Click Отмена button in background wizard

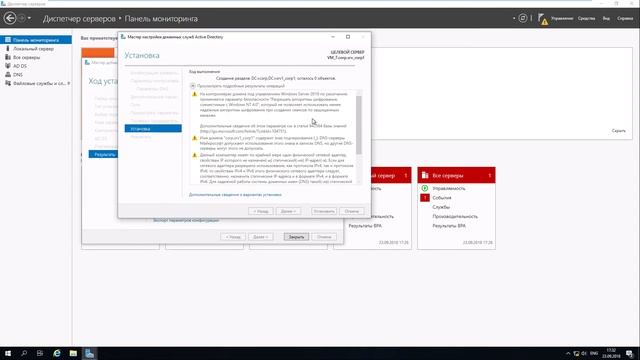(x=324, y=237)
